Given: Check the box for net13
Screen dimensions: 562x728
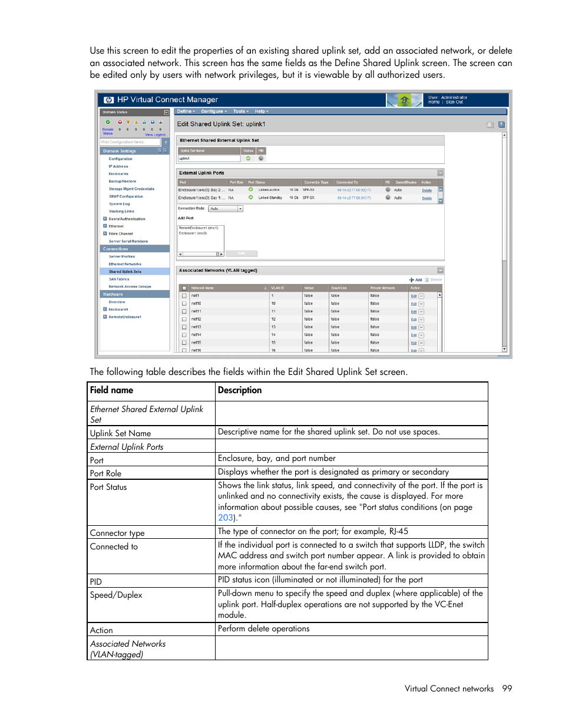Looking at the screenshot, I should pos(184,327).
